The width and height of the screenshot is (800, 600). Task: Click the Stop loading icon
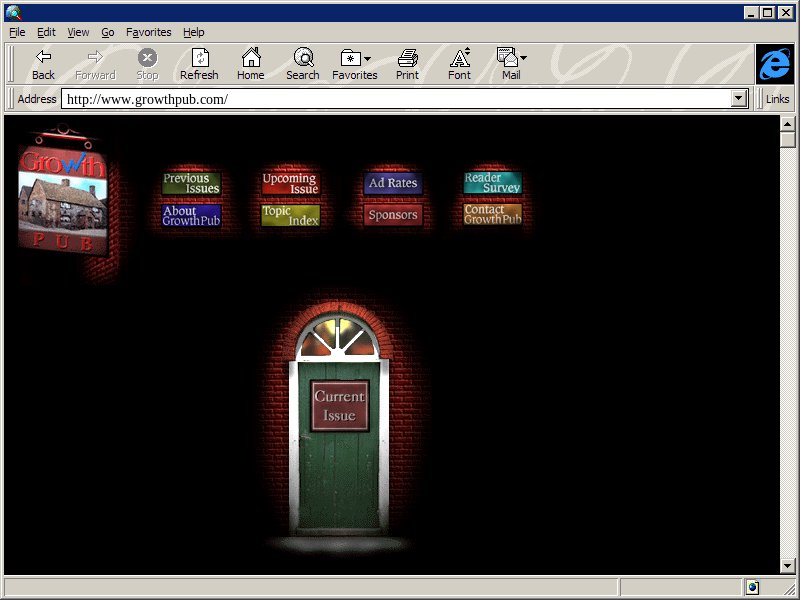[147, 58]
